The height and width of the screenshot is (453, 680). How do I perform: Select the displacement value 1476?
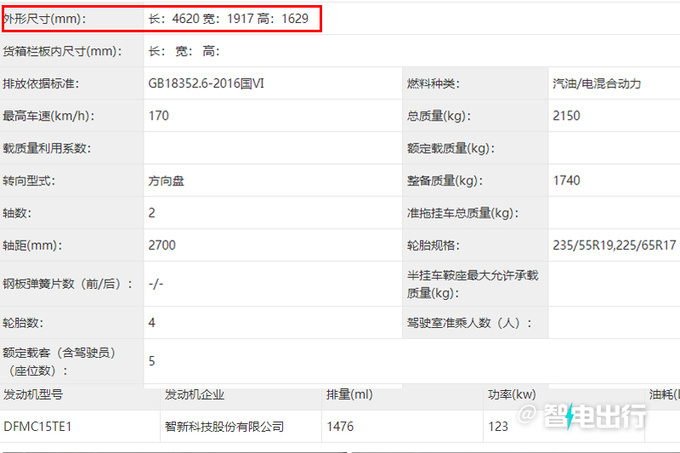(x=341, y=426)
